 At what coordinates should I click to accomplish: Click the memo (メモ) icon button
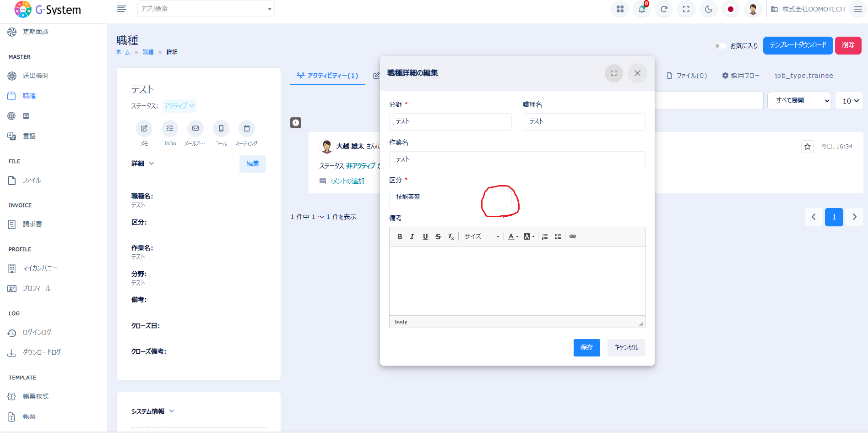144,129
